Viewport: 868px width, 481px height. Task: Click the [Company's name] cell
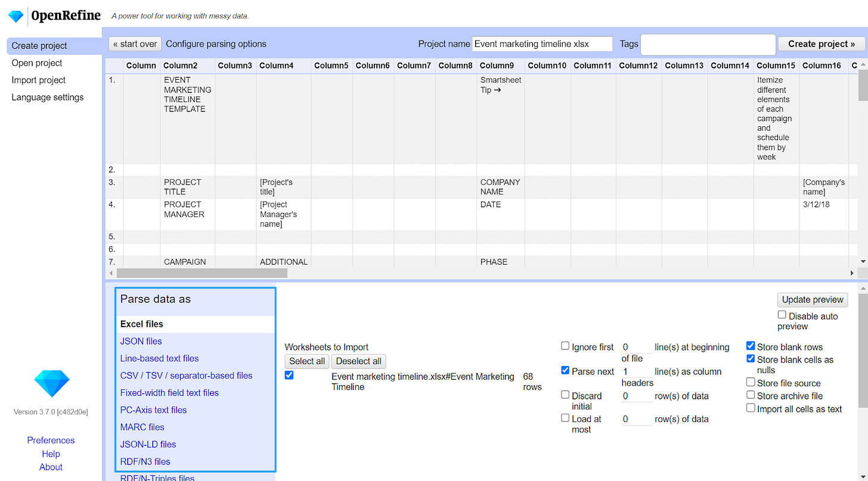(x=824, y=187)
